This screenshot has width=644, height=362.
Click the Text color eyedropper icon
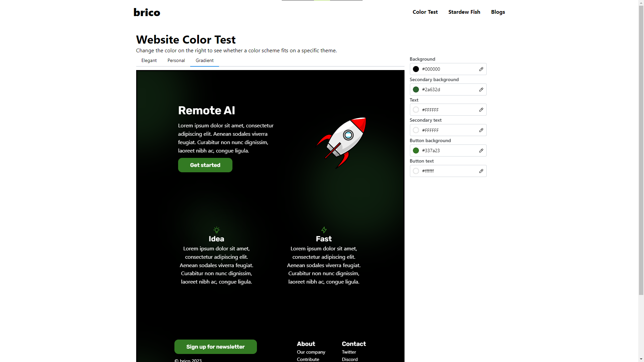click(x=481, y=110)
